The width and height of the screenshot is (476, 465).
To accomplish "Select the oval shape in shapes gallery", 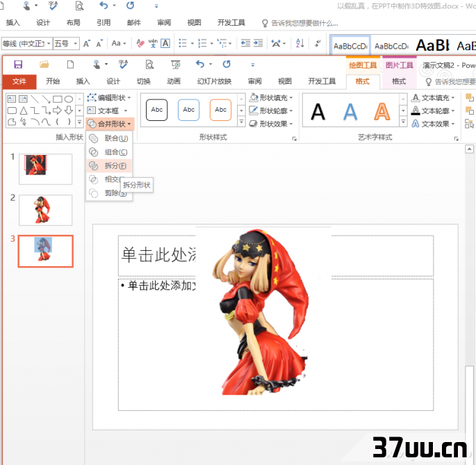I will pos(69,99).
